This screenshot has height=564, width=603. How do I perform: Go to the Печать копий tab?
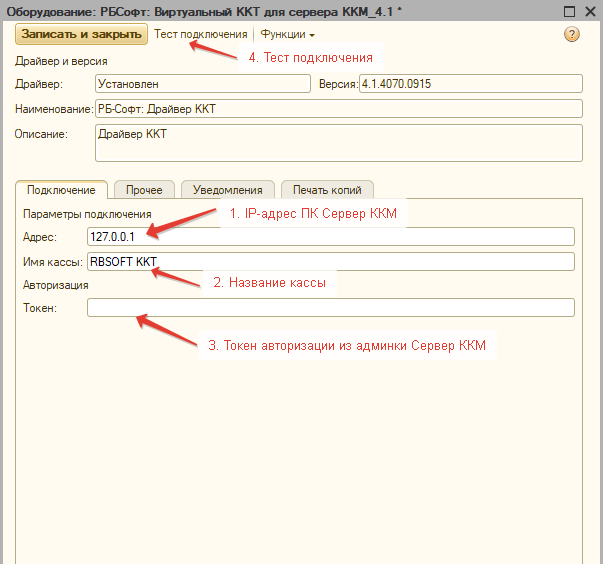(x=327, y=190)
